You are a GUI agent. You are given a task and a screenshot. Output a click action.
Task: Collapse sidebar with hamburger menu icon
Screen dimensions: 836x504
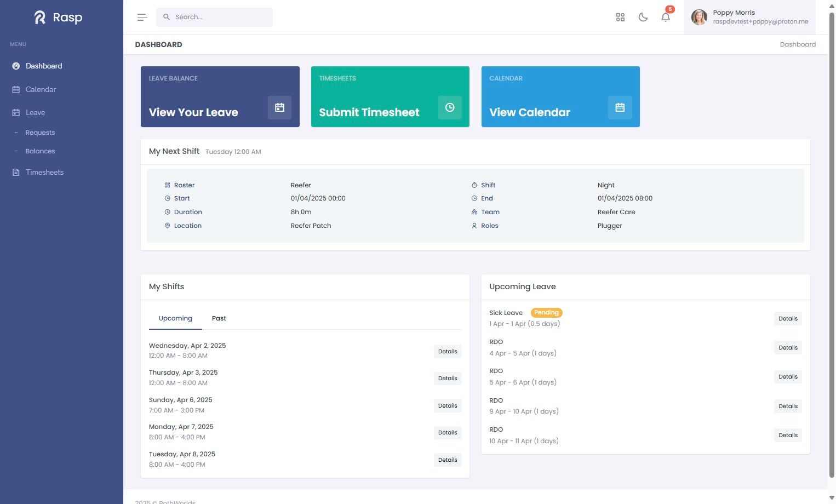pyautogui.click(x=142, y=17)
